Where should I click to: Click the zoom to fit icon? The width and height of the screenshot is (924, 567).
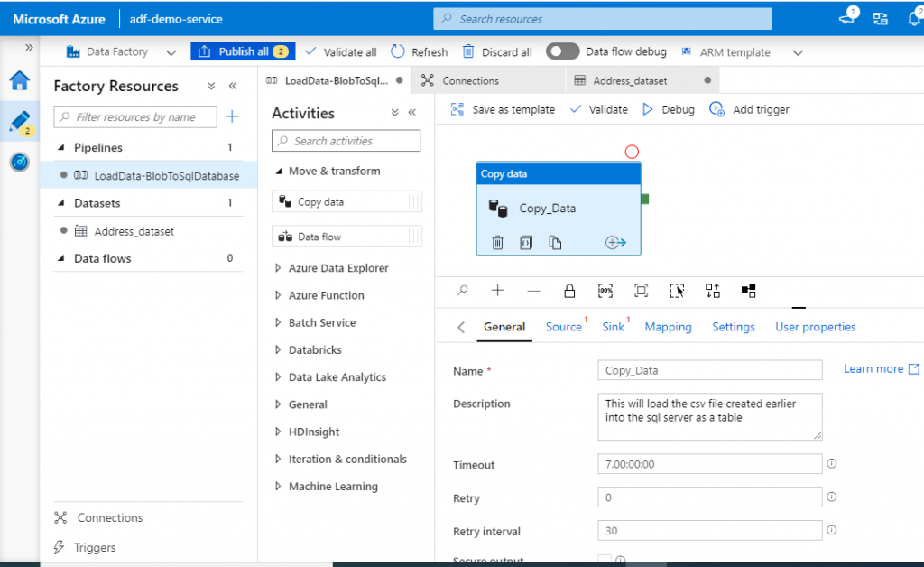[642, 291]
